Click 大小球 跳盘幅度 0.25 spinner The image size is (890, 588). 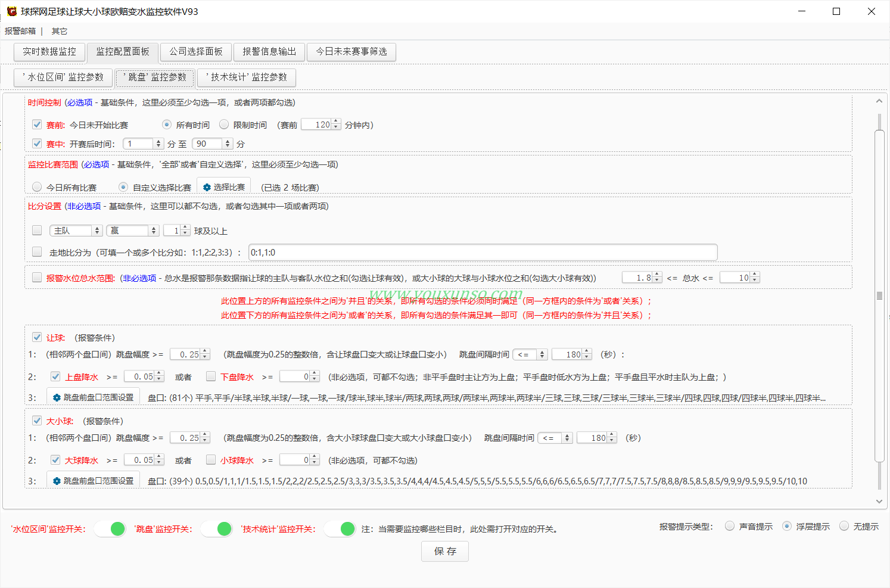pyautogui.click(x=190, y=438)
